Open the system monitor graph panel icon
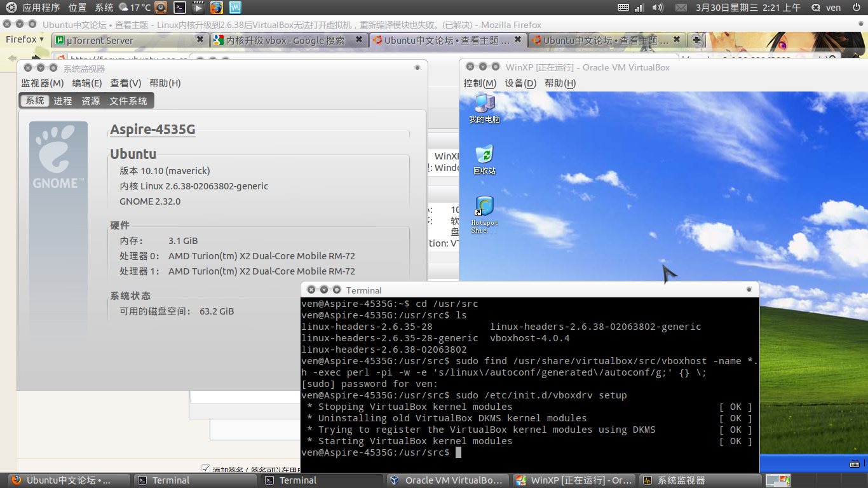Image resolution: width=868 pixels, height=488 pixels. tap(235, 8)
